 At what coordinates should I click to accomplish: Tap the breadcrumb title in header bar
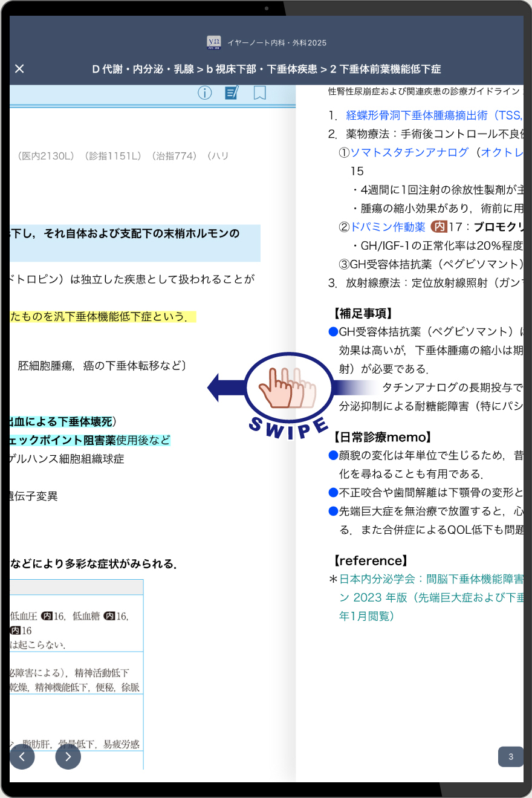[x=266, y=68]
